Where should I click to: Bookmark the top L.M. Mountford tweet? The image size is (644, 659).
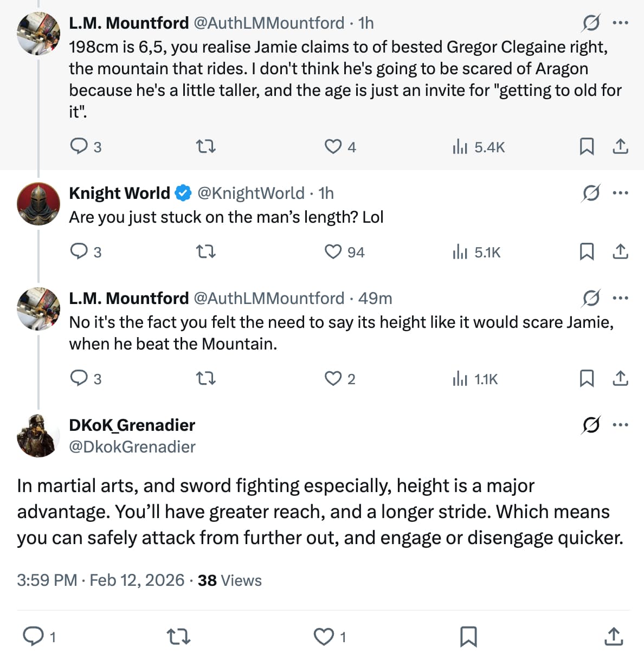[x=587, y=147]
